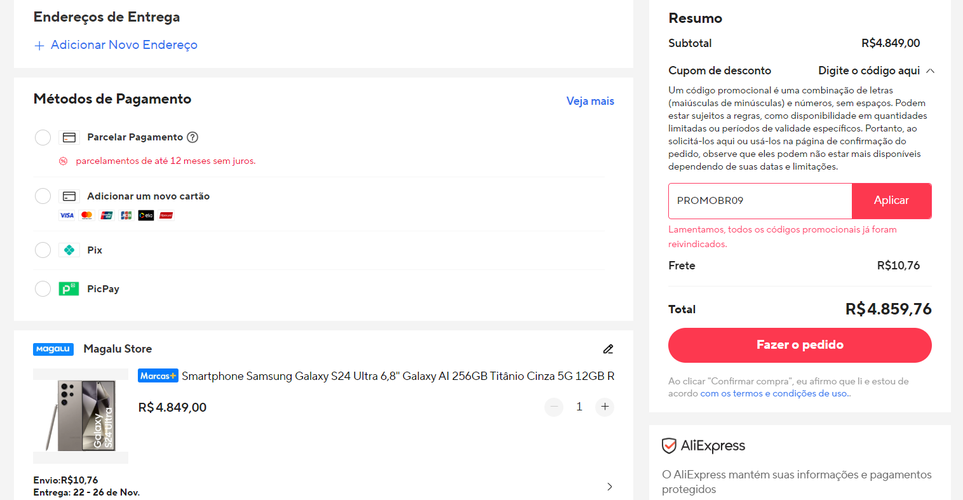Collapse the Cupom de desconto section
The height and width of the screenshot is (500, 963).
tap(930, 71)
